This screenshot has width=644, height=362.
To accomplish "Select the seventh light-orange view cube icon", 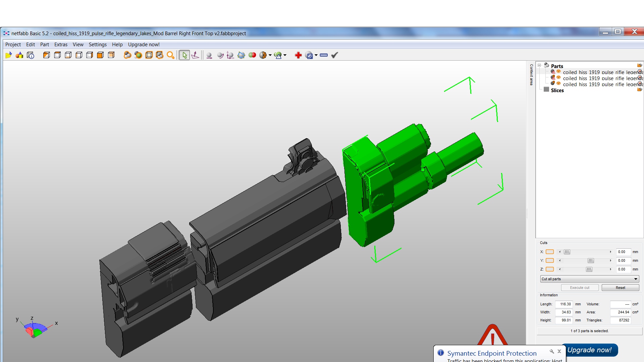I will tap(111, 55).
